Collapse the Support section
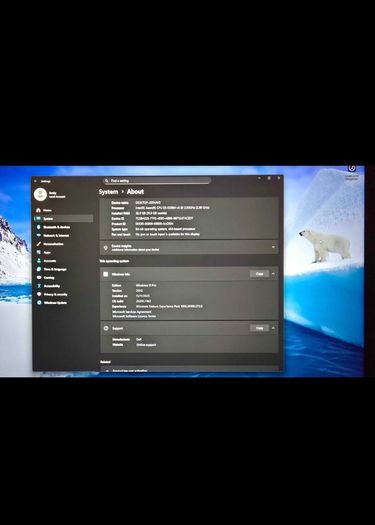375x525 pixels. pos(274,328)
